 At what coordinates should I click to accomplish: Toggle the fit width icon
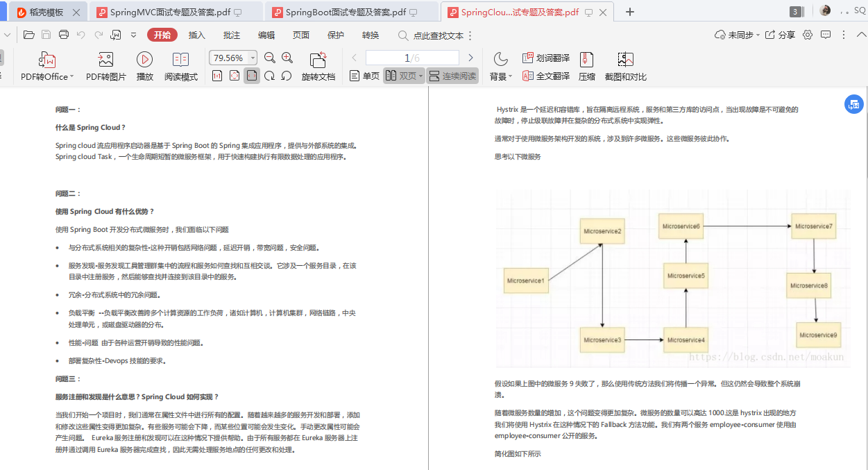pyautogui.click(x=252, y=76)
